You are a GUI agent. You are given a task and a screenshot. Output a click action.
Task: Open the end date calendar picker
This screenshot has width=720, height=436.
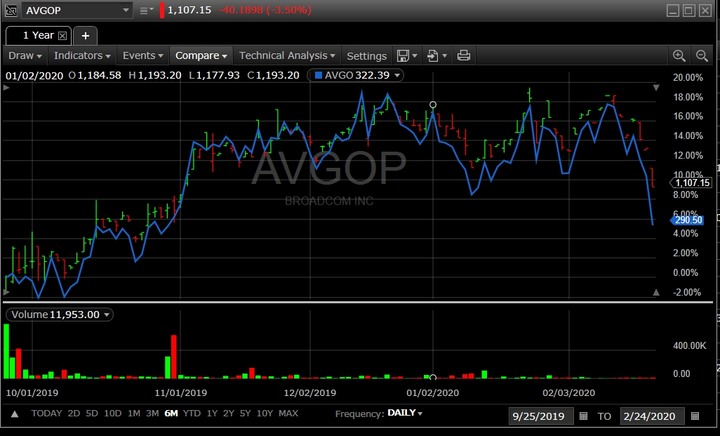[x=695, y=416]
